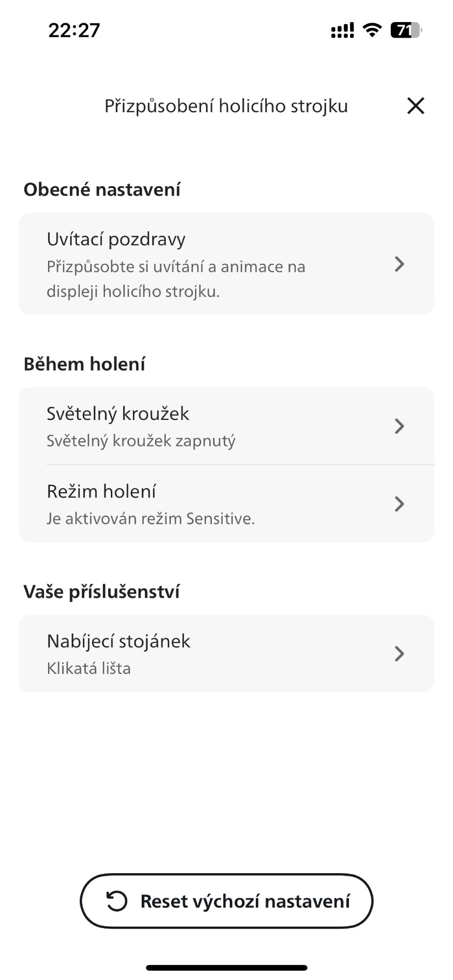Click the chevron next to Světelný kroužek
Image resolution: width=453 pixels, height=980 pixels.
pyautogui.click(x=400, y=426)
